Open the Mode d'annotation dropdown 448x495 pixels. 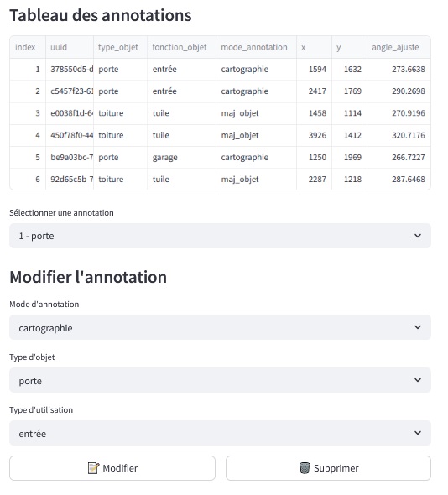(220, 327)
